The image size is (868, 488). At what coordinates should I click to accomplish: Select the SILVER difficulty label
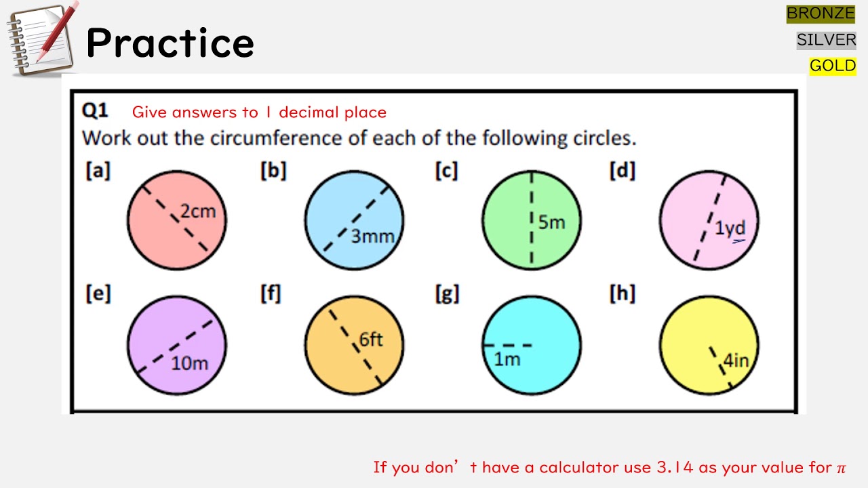point(826,40)
